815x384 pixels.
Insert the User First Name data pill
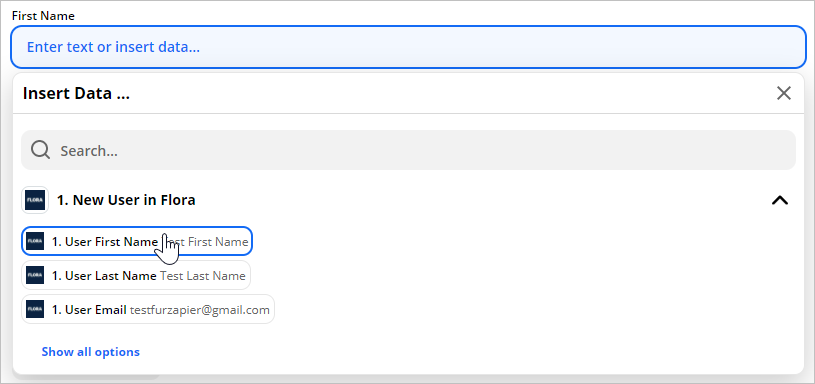(x=137, y=241)
